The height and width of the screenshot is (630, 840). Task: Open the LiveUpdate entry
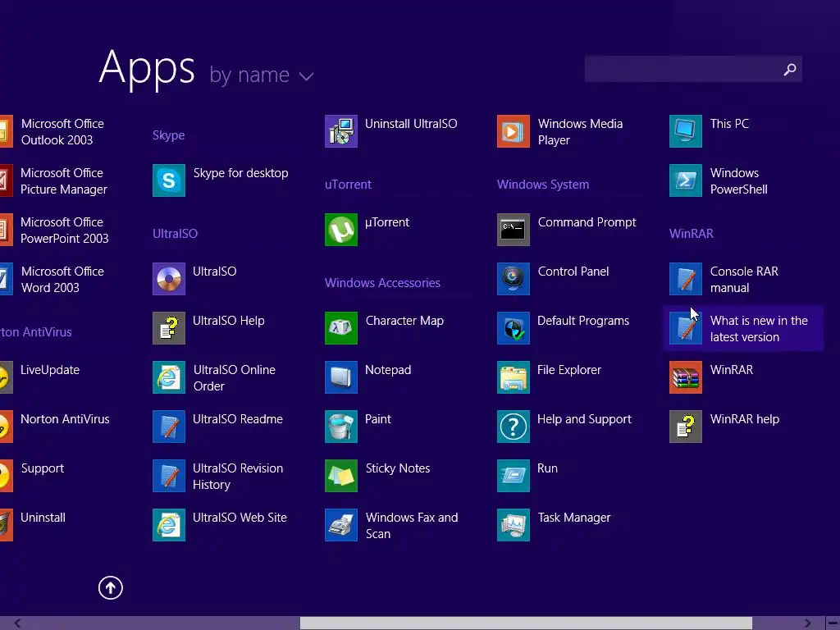(50, 370)
